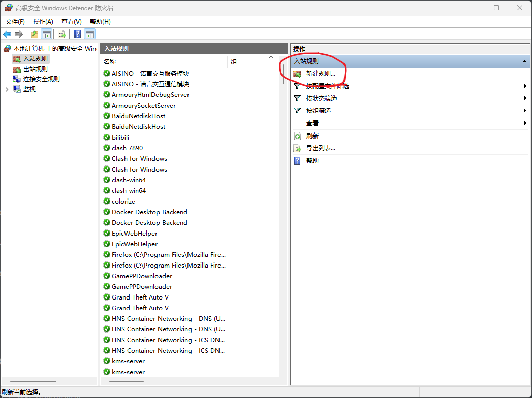Click 新建规则... action

pos(321,74)
